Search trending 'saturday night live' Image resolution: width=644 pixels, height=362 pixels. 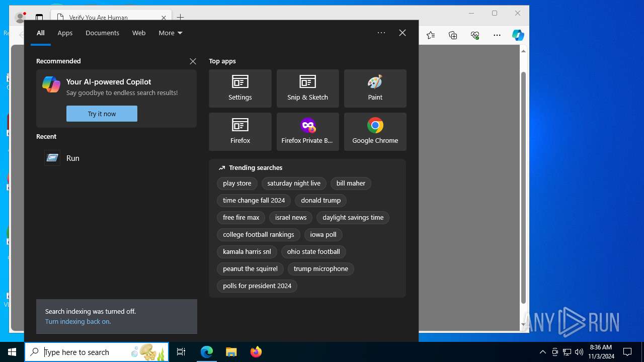point(294,184)
